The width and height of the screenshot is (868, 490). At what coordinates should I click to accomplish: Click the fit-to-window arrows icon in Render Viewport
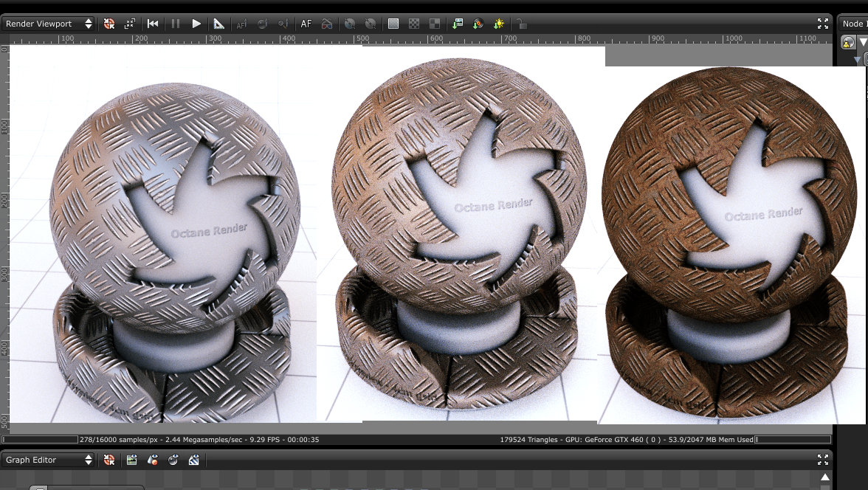point(130,24)
